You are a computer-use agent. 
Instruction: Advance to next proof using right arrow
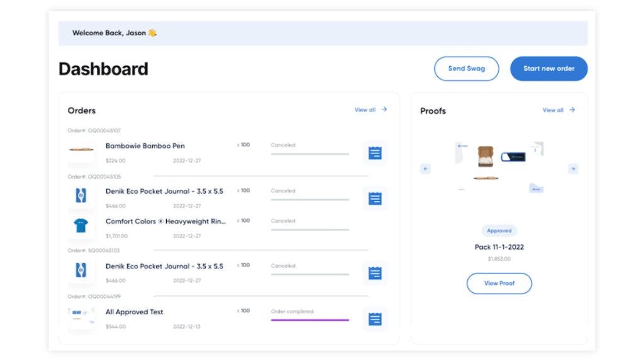(x=573, y=168)
